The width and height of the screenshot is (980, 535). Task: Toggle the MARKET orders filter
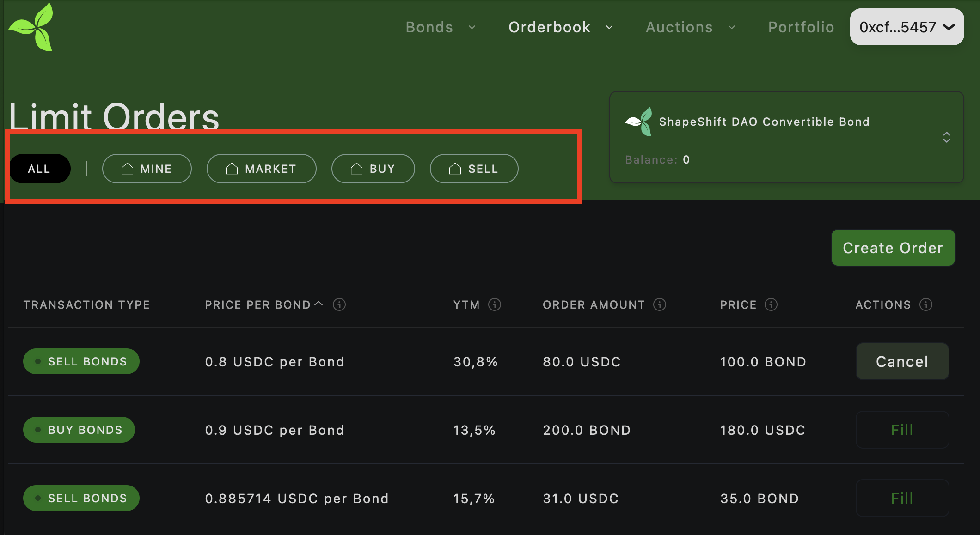point(261,169)
